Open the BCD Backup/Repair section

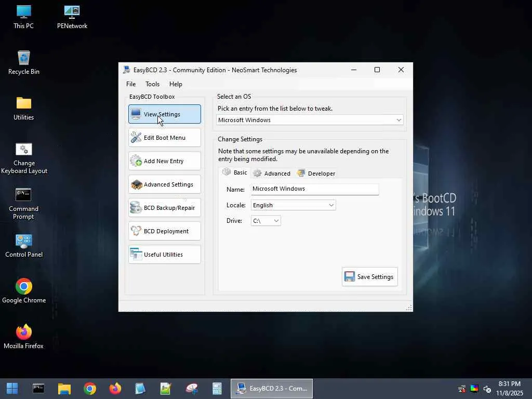[165, 208]
